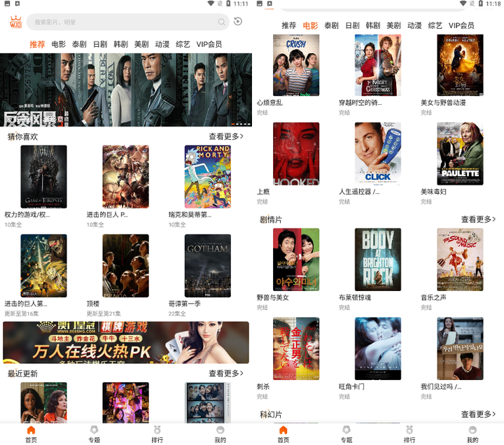
Task: Select left screen 推荐 tab
Action: (37, 44)
